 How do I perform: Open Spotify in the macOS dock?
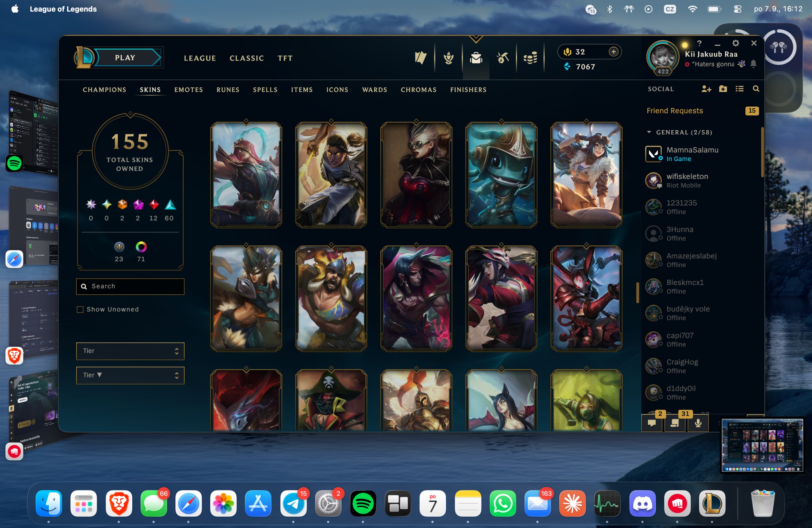click(363, 503)
